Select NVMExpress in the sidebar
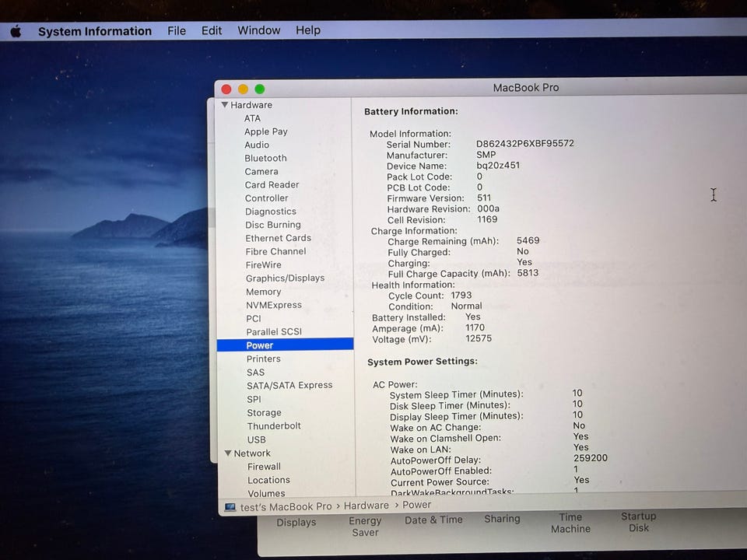Viewport: 747px width, 560px height. 274,305
